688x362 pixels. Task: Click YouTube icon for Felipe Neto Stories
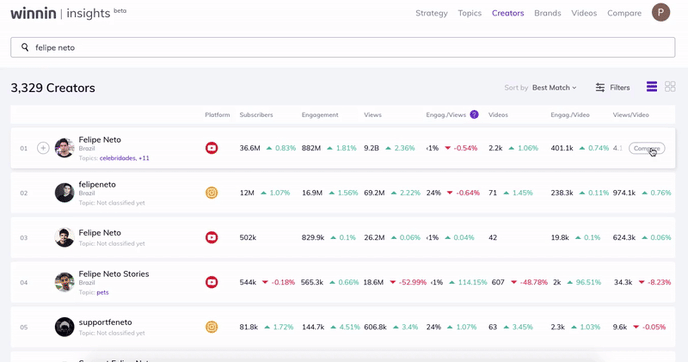[211, 282]
